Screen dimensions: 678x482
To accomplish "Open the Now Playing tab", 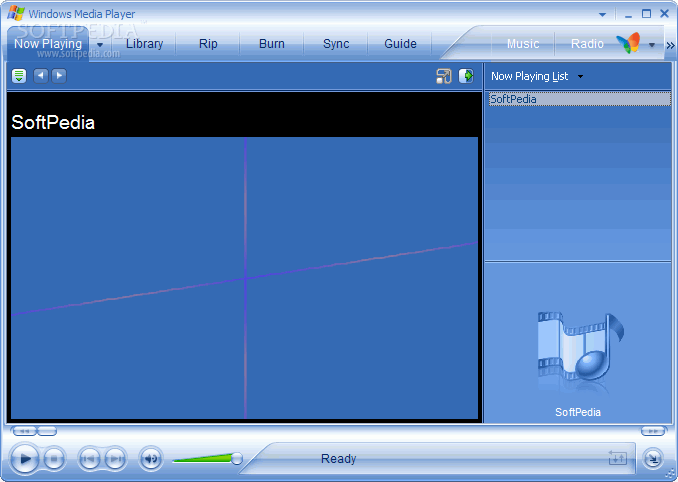I will point(48,44).
